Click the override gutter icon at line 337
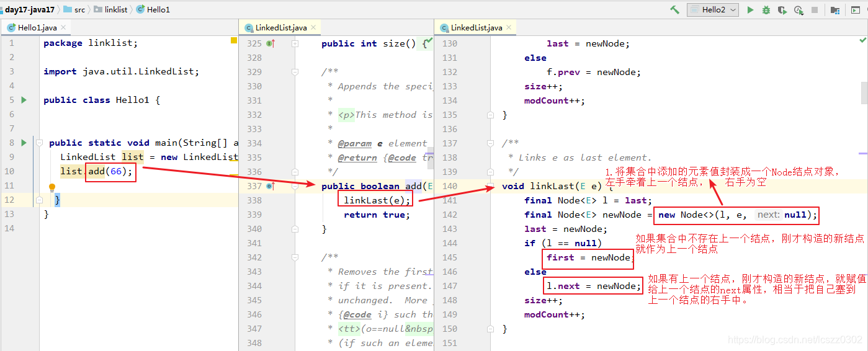Screen dimensions: 868x351 pos(270,186)
